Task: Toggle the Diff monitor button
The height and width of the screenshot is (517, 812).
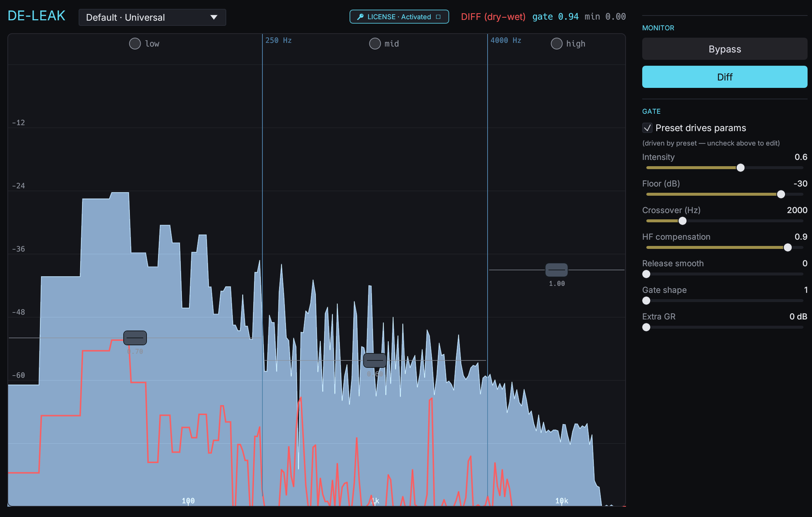Action: click(725, 77)
